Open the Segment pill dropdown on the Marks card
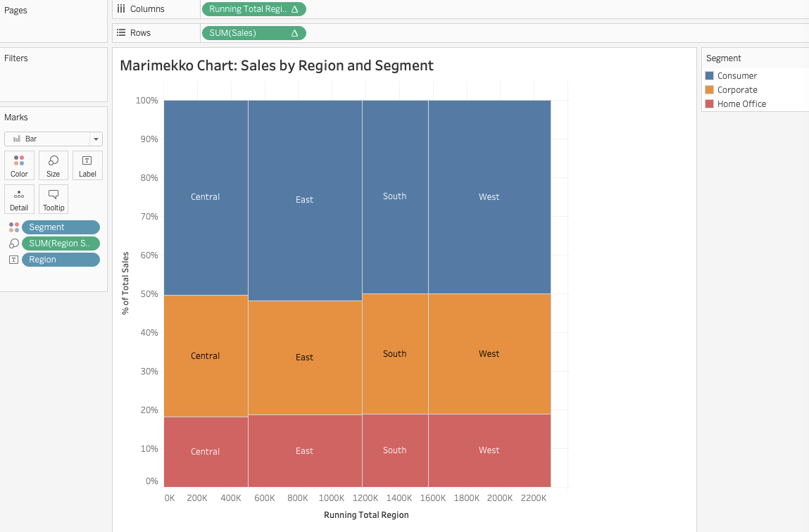Image resolution: width=809 pixels, height=532 pixels. (61, 227)
